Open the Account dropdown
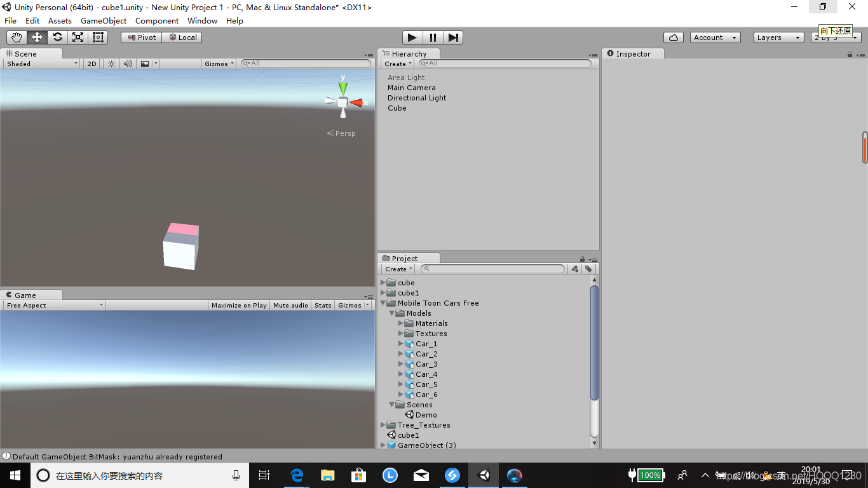868x488 pixels. [x=715, y=37]
